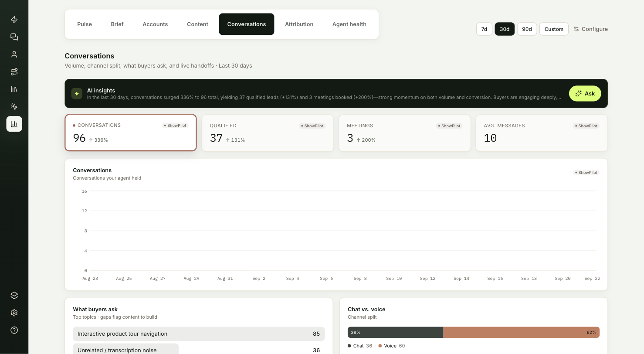Select the Meetings metric card
The height and width of the screenshot is (354, 644).
tap(405, 133)
